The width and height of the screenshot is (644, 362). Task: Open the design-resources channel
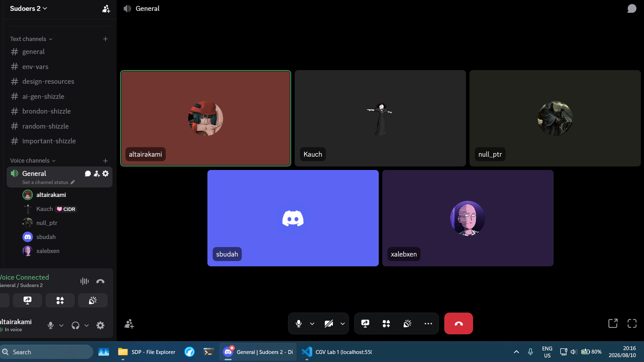coord(60,81)
